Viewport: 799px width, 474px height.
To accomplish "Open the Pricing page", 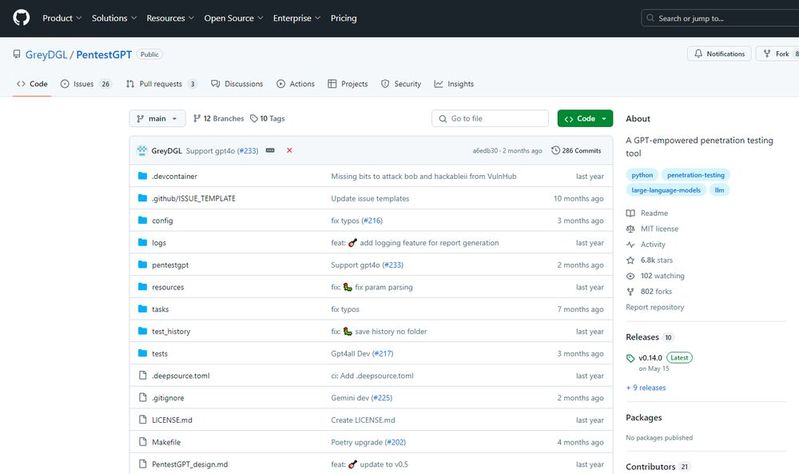I will point(343,18).
